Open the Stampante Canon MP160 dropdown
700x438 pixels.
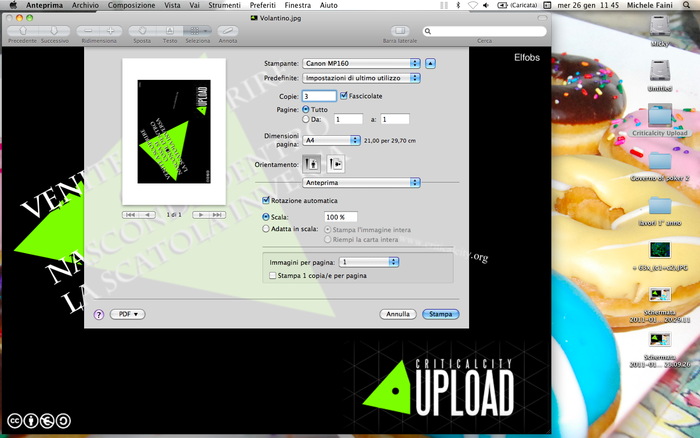[x=361, y=63]
